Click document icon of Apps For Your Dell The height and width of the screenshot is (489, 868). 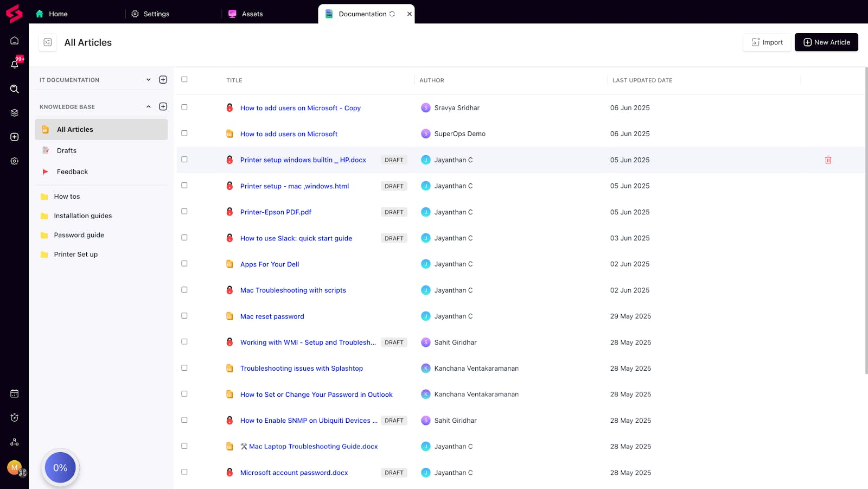(229, 264)
